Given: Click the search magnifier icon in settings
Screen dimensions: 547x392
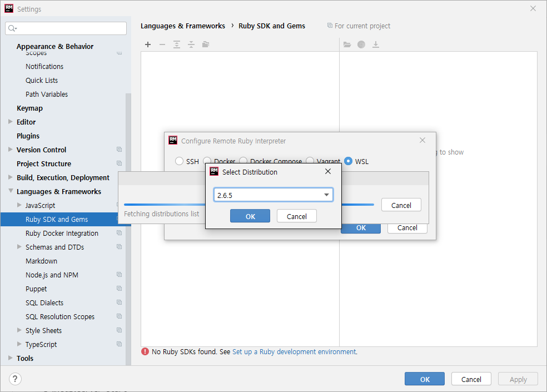Looking at the screenshot, I should click(x=12, y=28).
